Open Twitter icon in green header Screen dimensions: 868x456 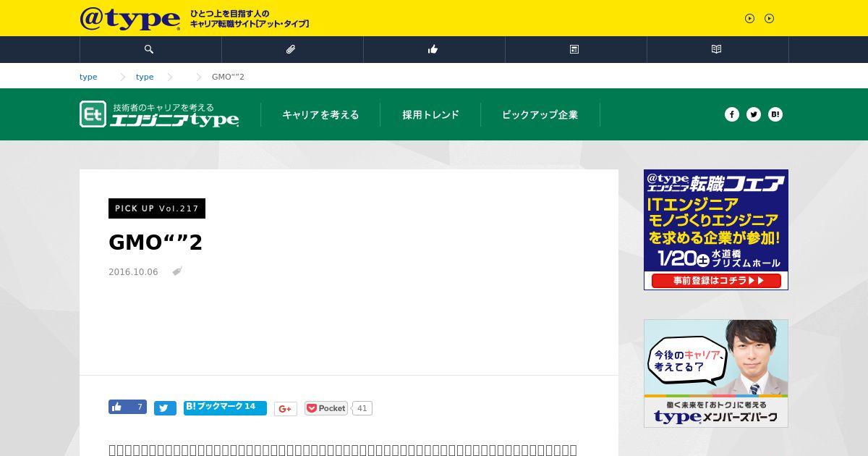754,114
